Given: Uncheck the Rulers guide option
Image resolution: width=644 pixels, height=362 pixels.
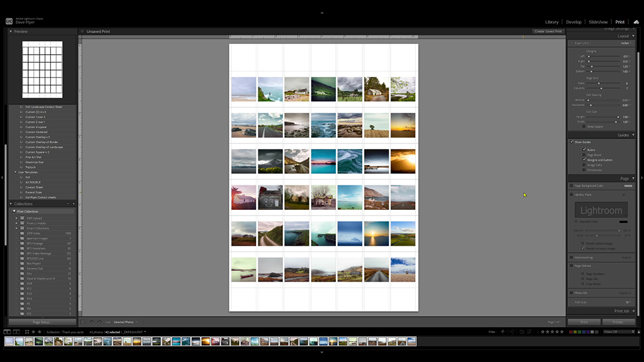Looking at the screenshot, I should [584, 150].
